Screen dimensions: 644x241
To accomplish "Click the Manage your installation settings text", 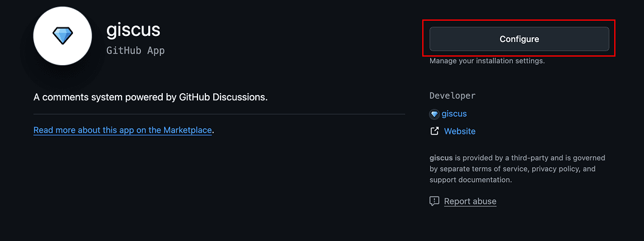I will [x=487, y=61].
